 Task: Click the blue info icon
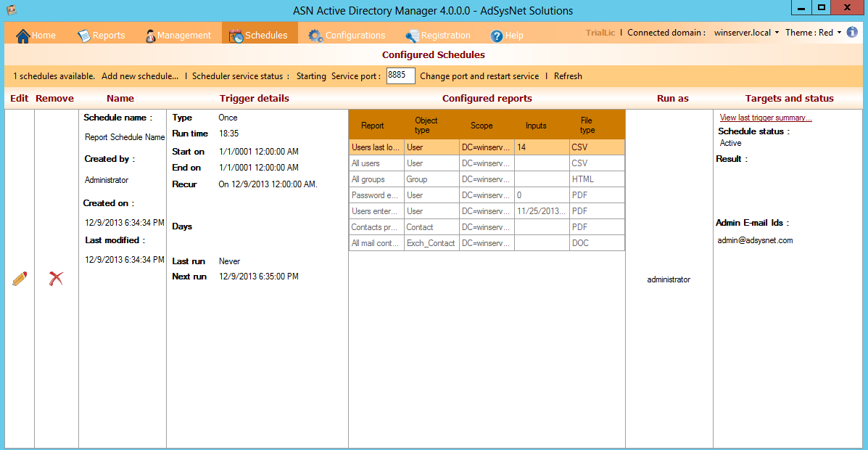click(x=852, y=32)
